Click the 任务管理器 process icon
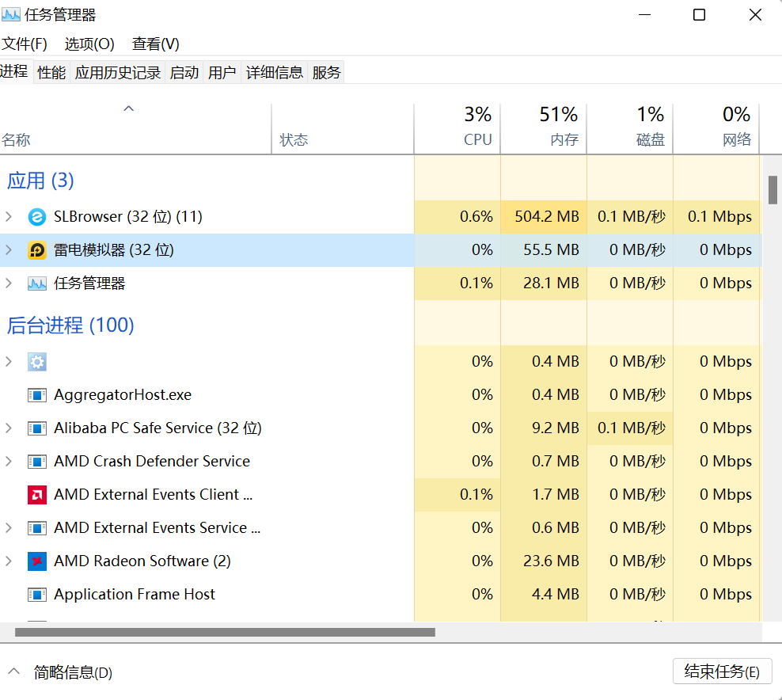 tap(37, 283)
